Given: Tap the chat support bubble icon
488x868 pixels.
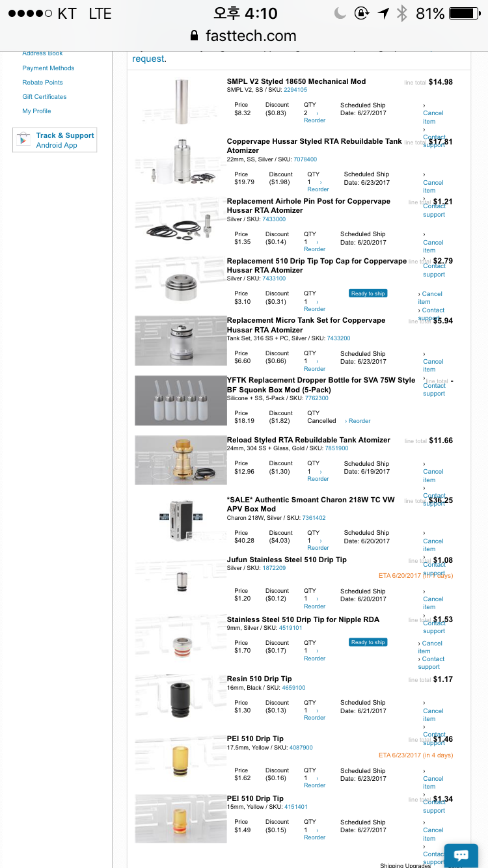Looking at the screenshot, I should [461, 854].
